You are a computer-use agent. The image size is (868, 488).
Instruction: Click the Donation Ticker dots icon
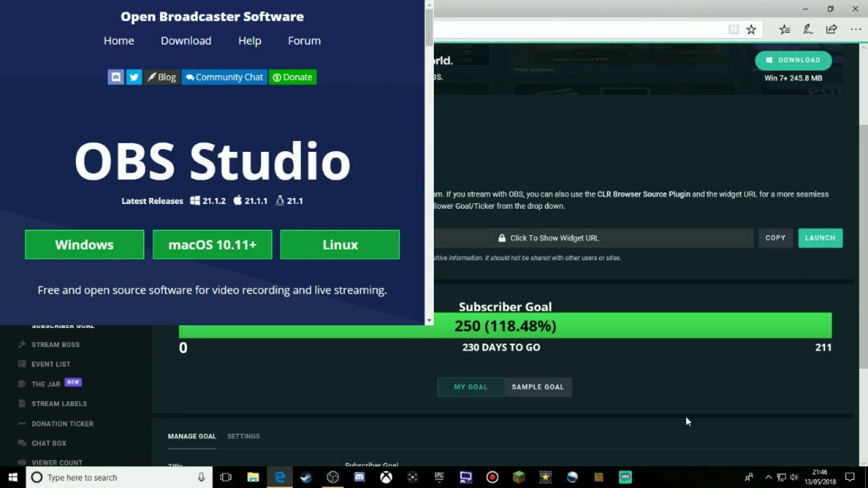click(22, 424)
